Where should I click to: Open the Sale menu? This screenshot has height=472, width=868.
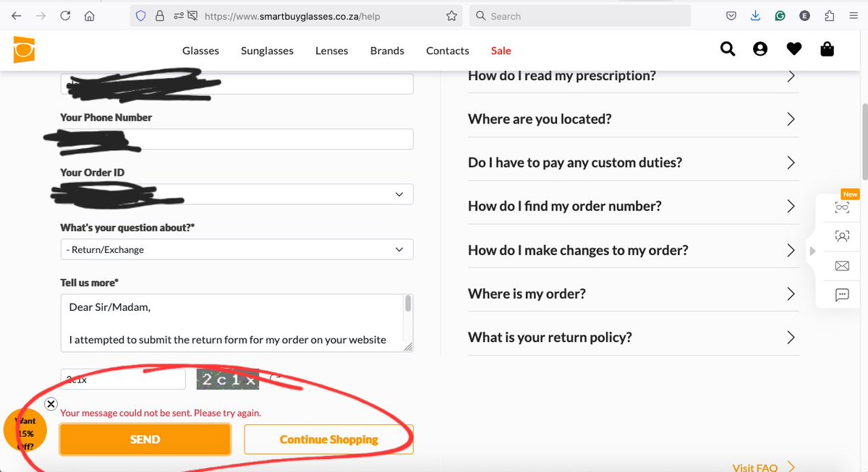tap(501, 51)
